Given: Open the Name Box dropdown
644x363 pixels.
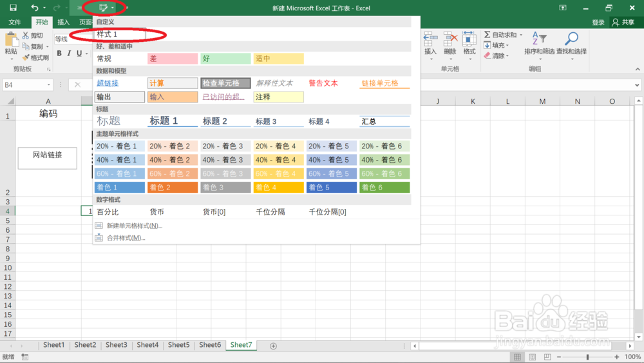Looking at the screenshot, I should tap(48, 84).
